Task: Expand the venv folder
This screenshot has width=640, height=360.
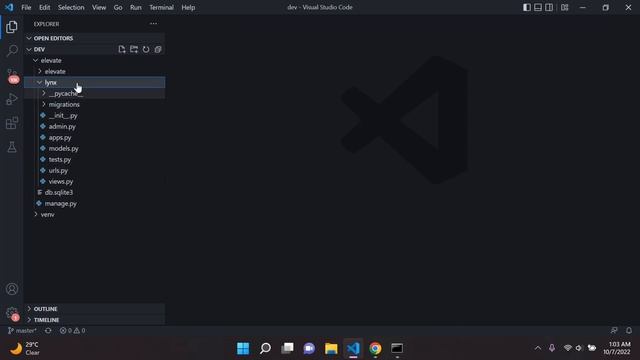Action: 94,214
